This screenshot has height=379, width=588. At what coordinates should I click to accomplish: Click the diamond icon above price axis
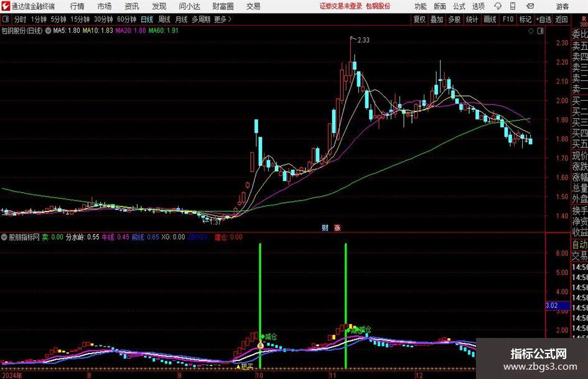(531, 30)
